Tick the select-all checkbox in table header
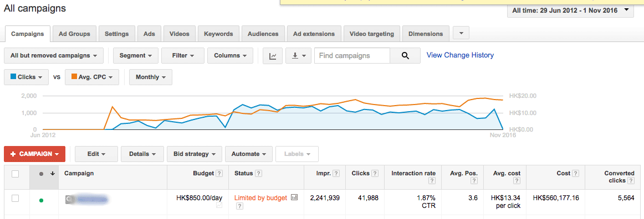The height and width of the screenshot is (219, 644). coord(15,174)
